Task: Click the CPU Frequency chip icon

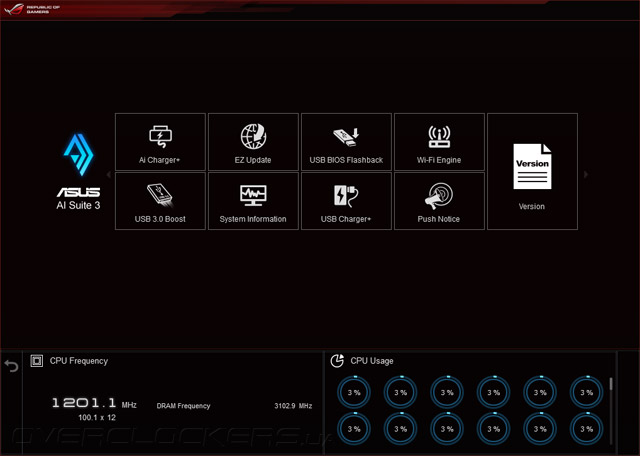Action: pos(37,361)
